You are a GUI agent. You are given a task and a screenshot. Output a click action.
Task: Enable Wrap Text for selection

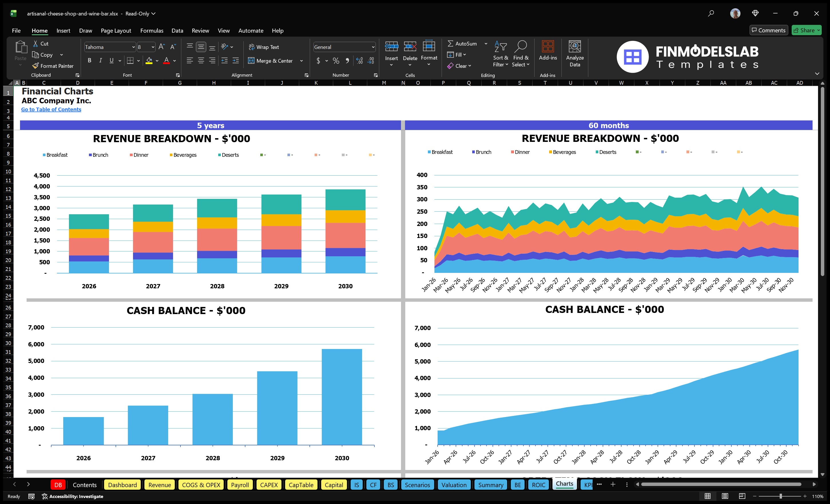point(264,47)
